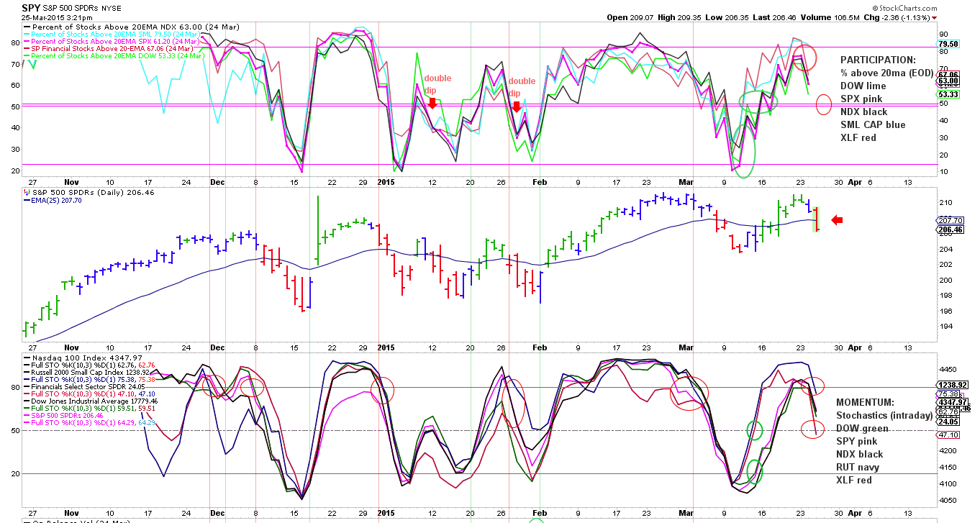This screenshot has width=980, height=523.
Task: Click the 'S&P 500 SPDRs' name beside the SPY title
Action: pos(70,8)
